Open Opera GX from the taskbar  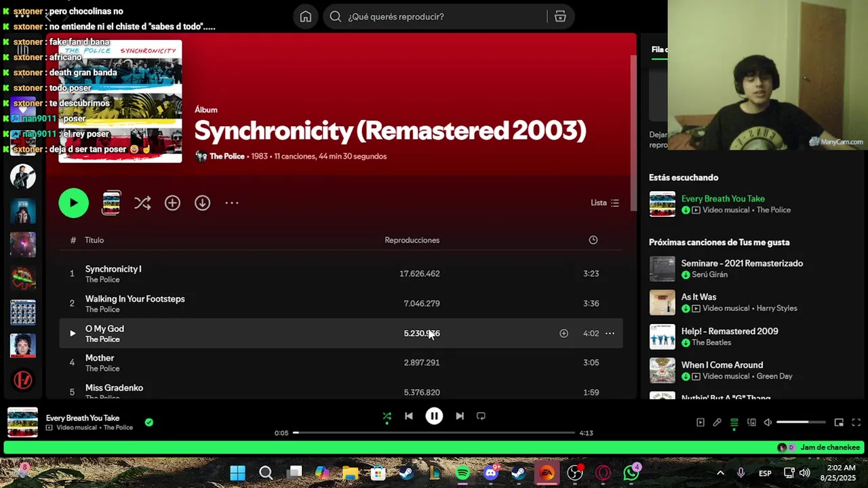tap(603, 473)
